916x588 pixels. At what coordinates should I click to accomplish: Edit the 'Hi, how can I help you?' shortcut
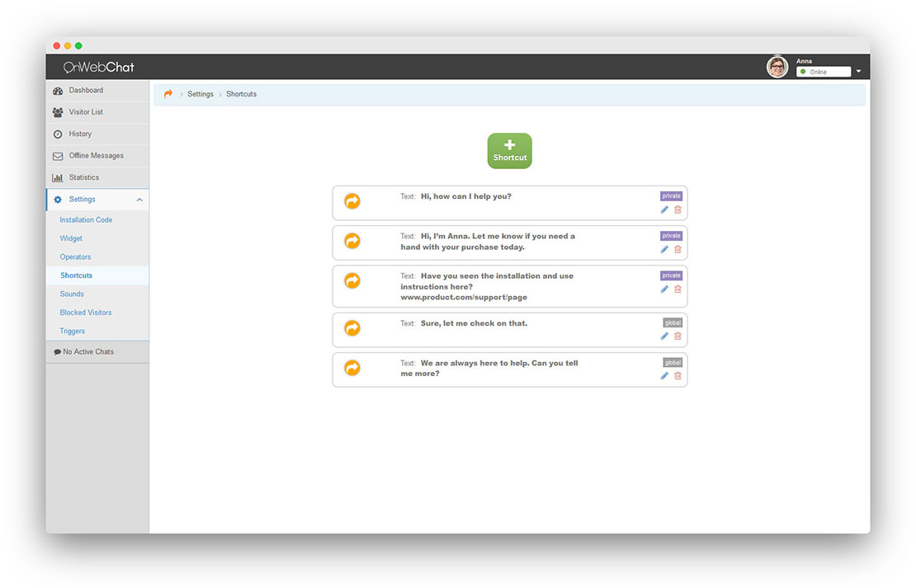pyautogui.click(x=663, y=209)
